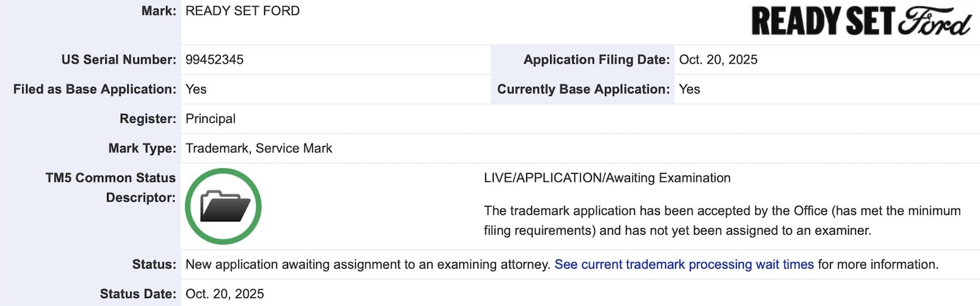Open the trademark processing wait times link
The image size is (980, 306).
[x=684, y=265]
